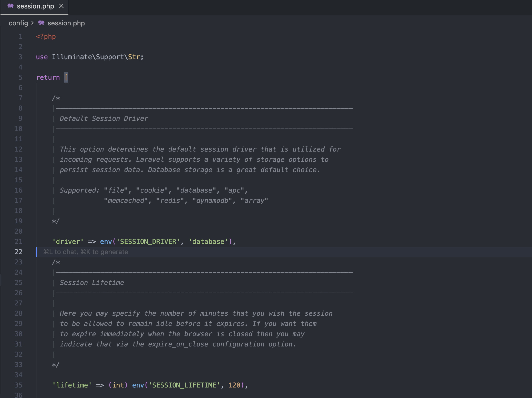Click session.php in the breadcrumb path

coord(66,23)
